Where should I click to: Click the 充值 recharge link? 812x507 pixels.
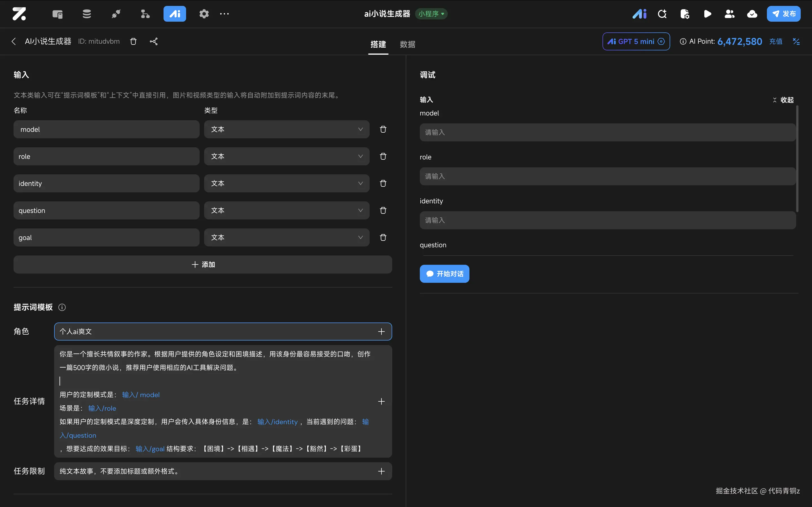[775, 41]
